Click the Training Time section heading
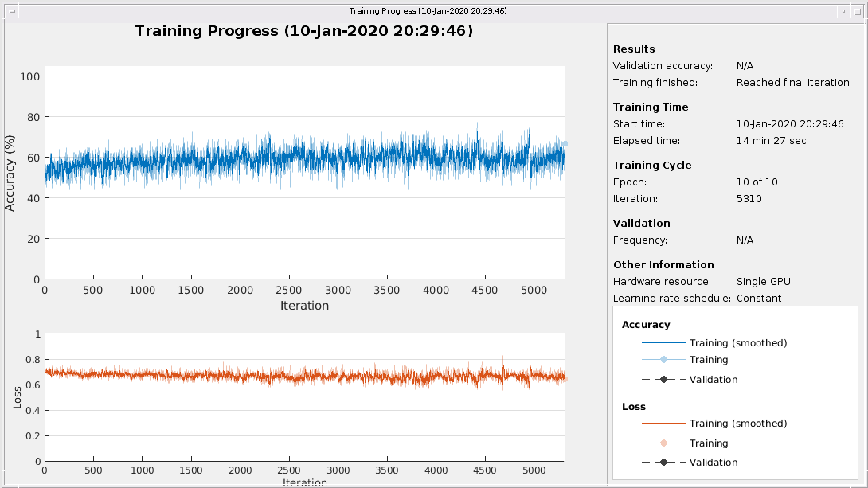 tap(651, 107)
